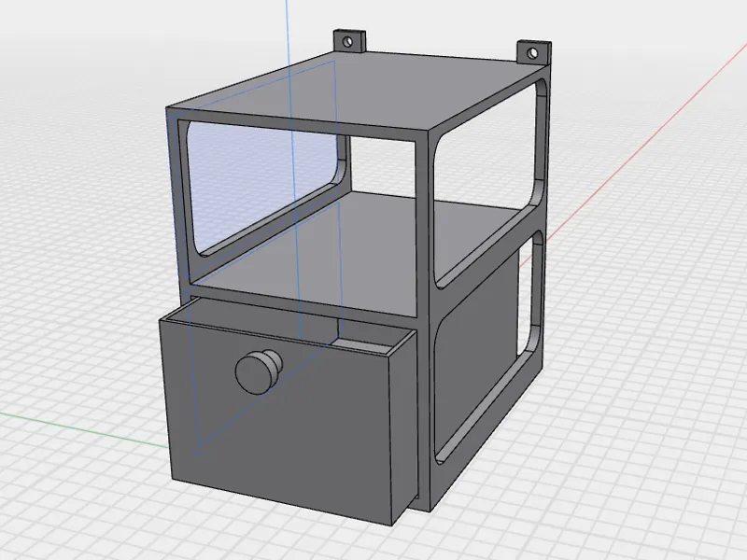Pick the right mounting tab hole

[533, 52]
